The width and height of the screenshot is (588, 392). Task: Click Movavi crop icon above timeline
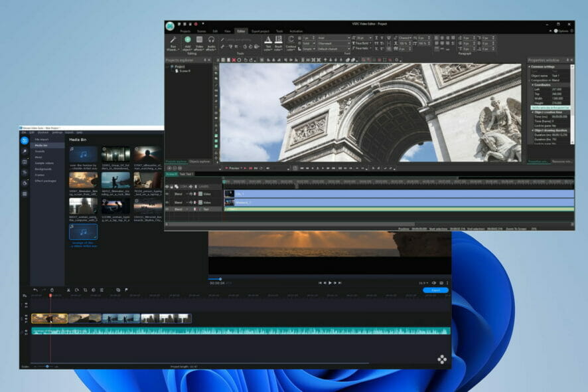pyautogui.click(x=85, y=290)
